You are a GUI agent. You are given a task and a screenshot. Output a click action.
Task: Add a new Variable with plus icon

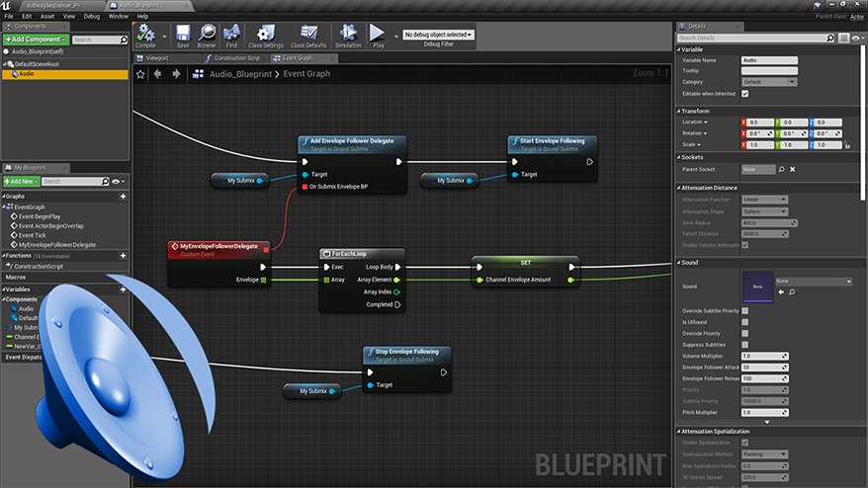pos(123,289)
